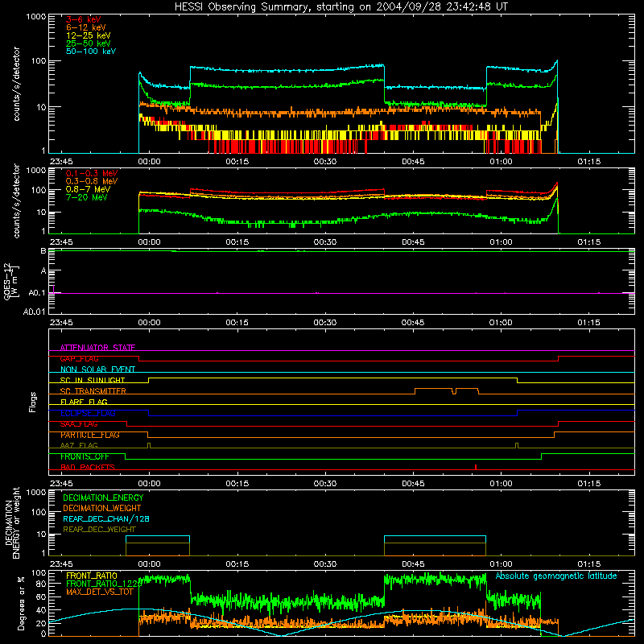Select the ATTENUATOR_STATE flag label
Screen dimensions: 644x644
(x=97, y=348)
